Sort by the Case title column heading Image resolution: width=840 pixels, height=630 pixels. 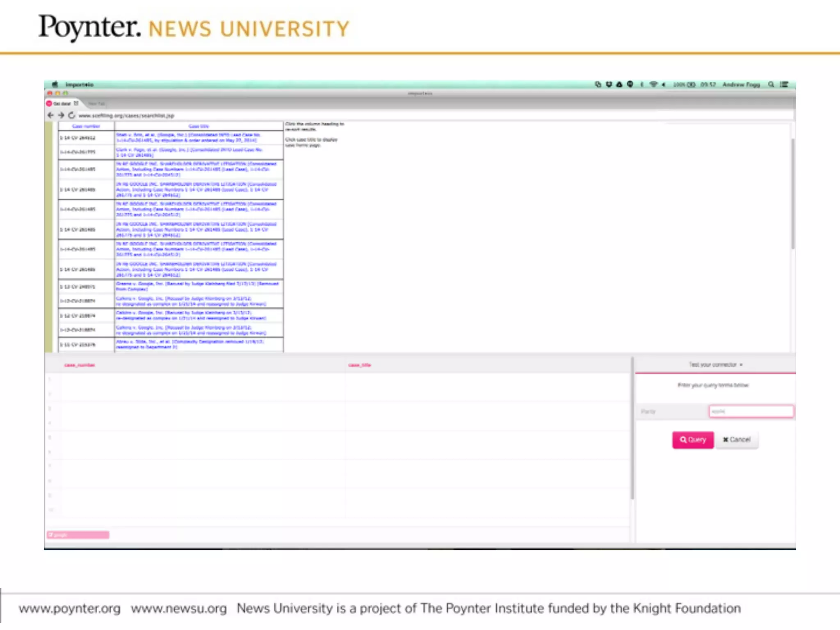[x=199, y=126]
